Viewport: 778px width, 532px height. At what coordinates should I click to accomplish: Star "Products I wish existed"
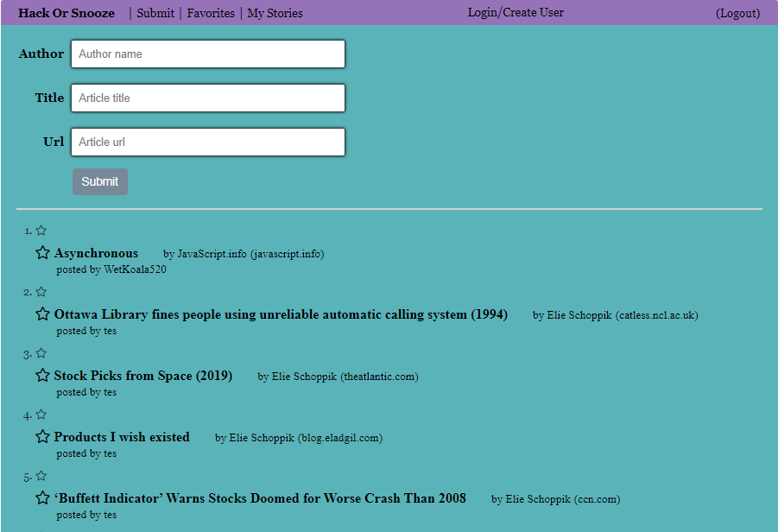pyautogui.click(x=42, y=436)
